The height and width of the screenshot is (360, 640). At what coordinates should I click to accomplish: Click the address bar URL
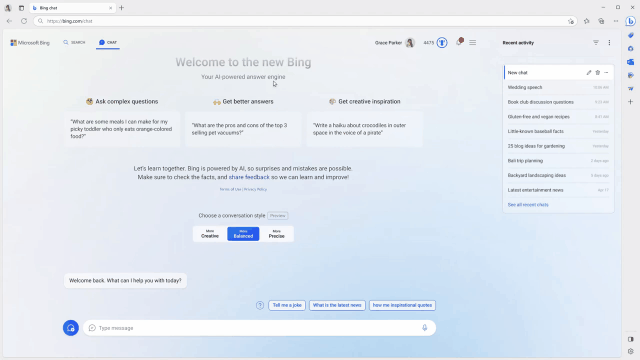[69, 21]
